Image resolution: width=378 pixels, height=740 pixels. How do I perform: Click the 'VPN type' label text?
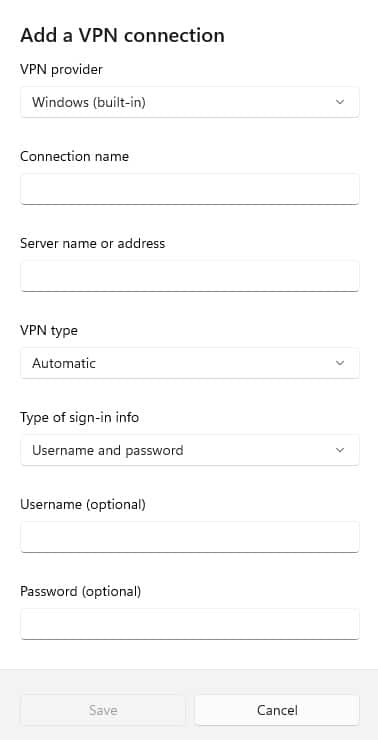[x=49, y=330]
